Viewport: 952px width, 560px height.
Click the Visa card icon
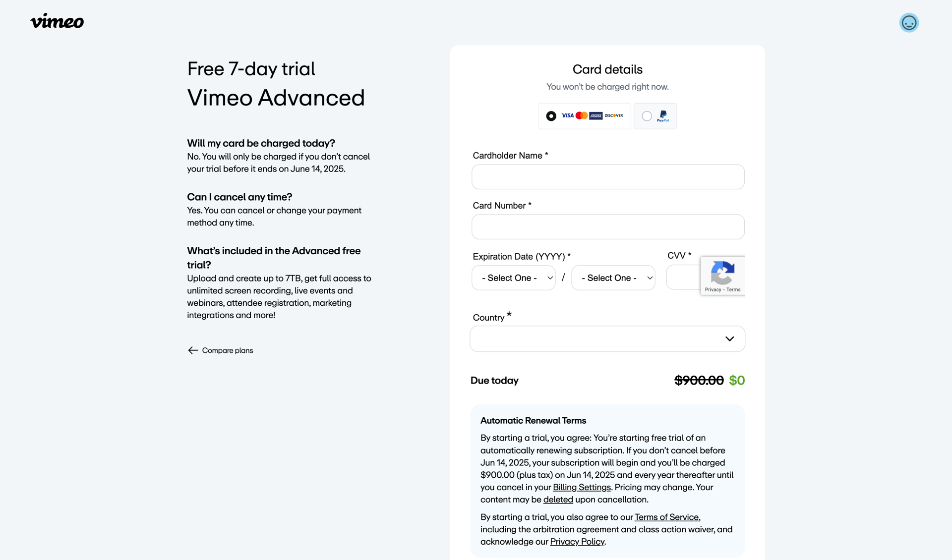point(567,115)
